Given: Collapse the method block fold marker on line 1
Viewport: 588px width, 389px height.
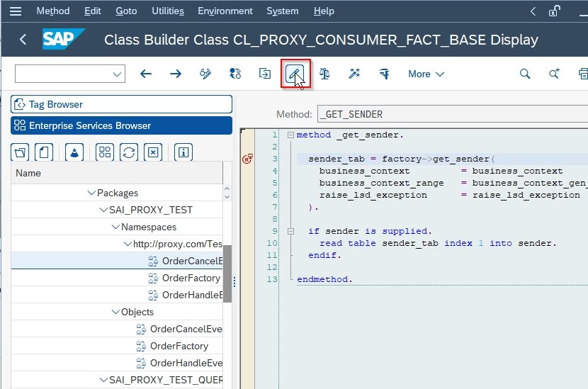Looking at the screenshot, I should point(290,135).
